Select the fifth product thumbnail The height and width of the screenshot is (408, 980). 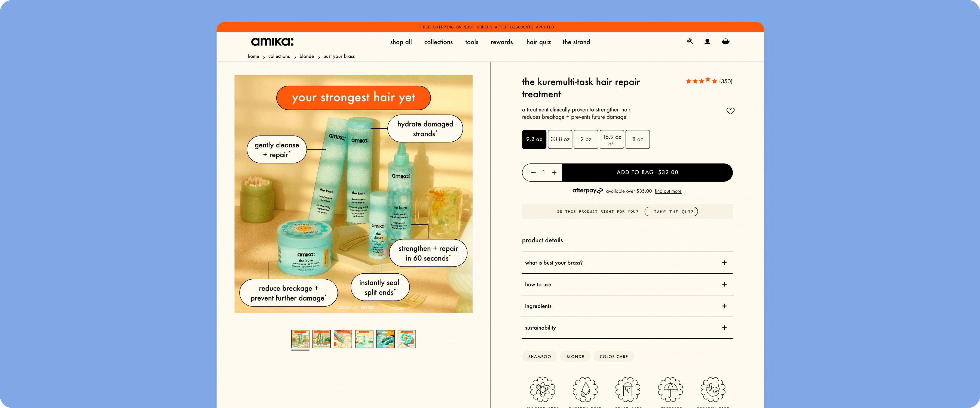click(385, 339)
